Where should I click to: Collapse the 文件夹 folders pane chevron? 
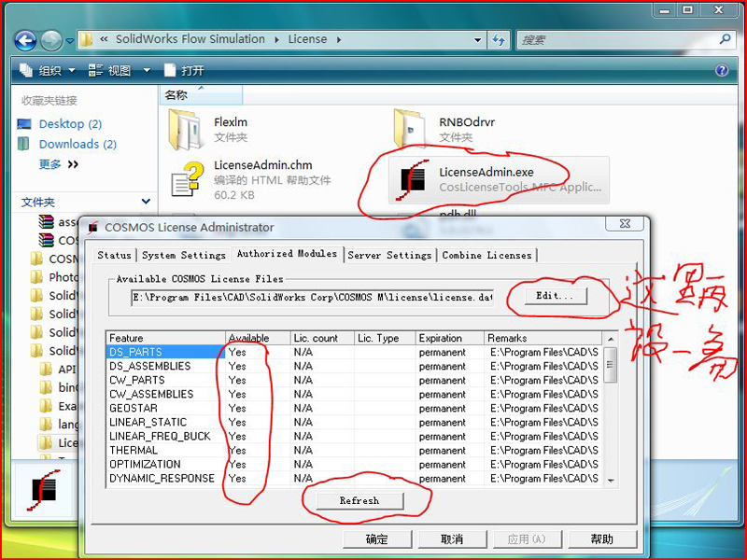pos(147,202)
